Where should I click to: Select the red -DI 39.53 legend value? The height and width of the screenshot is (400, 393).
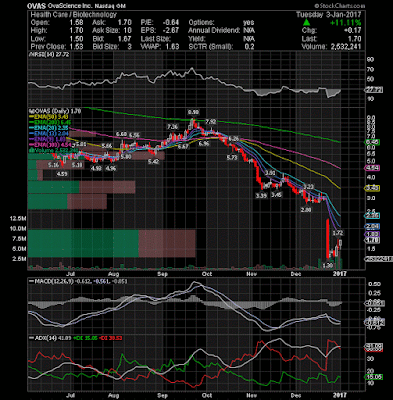pyautogui.click(x=113, y=338)
